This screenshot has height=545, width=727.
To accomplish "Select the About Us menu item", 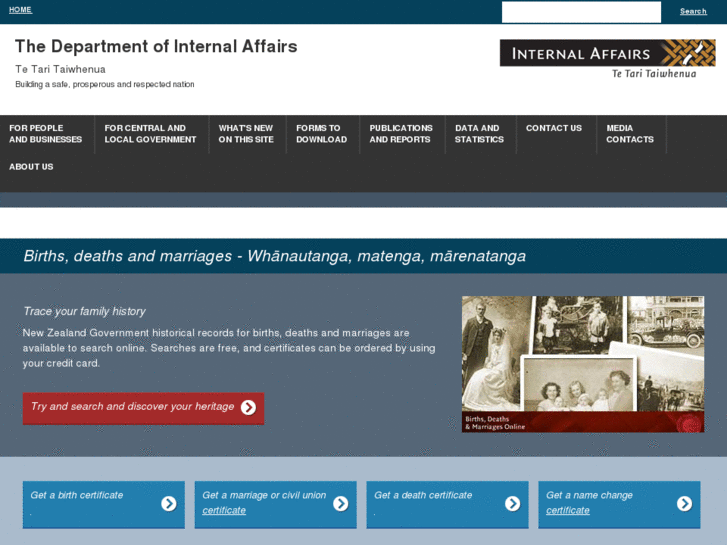I will [31, 167].
